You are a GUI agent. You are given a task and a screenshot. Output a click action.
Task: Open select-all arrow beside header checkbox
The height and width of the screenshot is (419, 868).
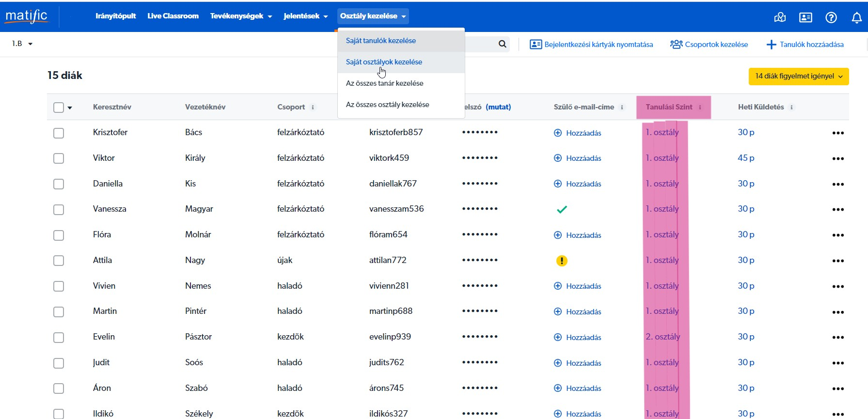[x=70, y=108]
